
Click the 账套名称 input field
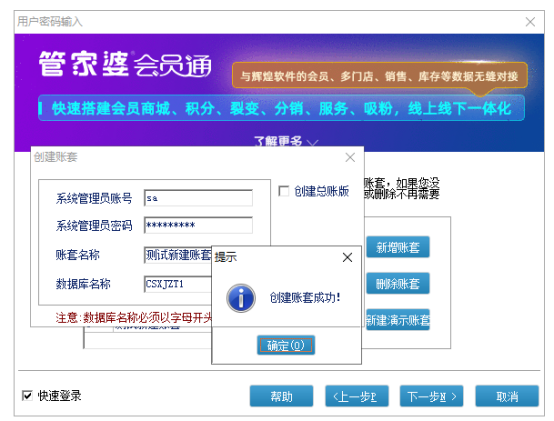pyautogui.click(x=178, y=255)
